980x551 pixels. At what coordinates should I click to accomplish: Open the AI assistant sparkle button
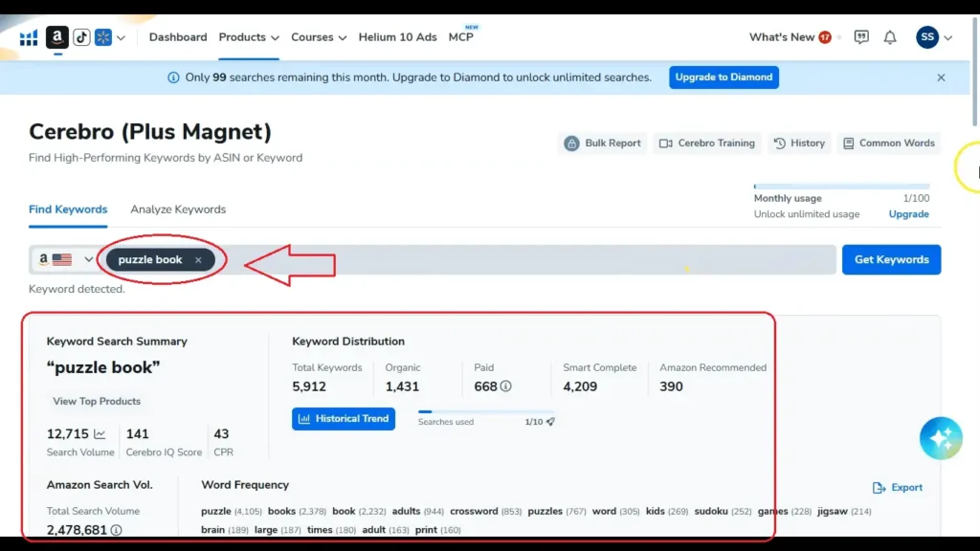[941, 438]
